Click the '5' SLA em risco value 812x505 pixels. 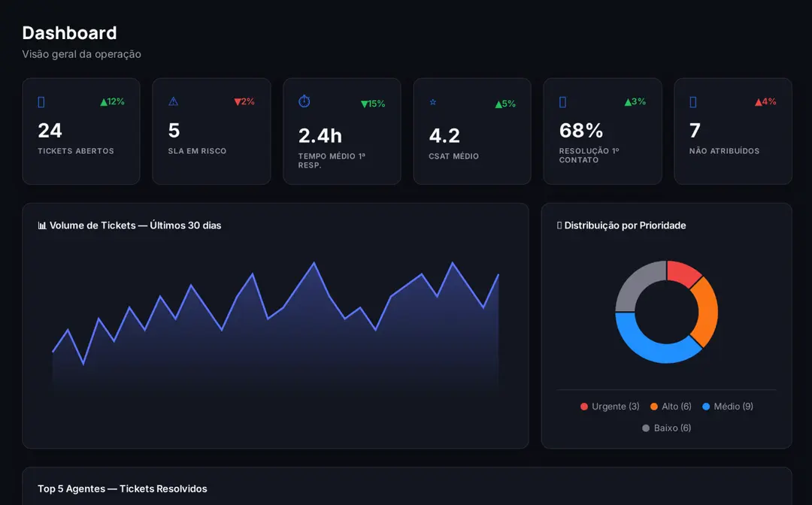point(174,131)
